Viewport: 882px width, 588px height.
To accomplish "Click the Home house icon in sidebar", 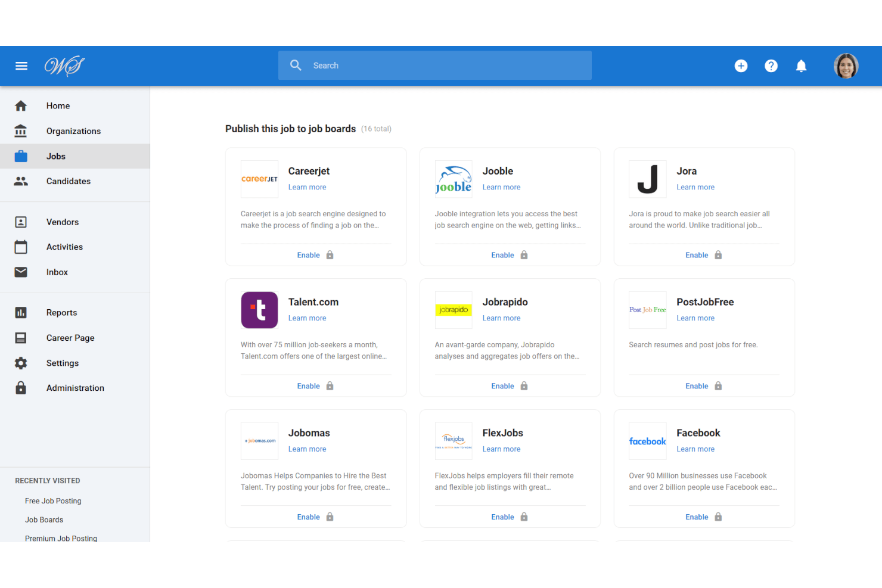I will [x=21, y=106].
